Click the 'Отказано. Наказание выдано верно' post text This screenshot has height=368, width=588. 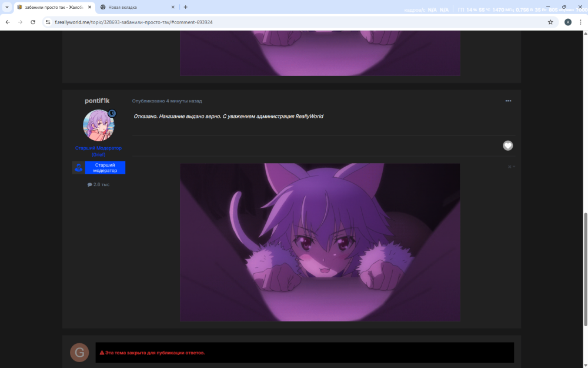coord(228,117)
